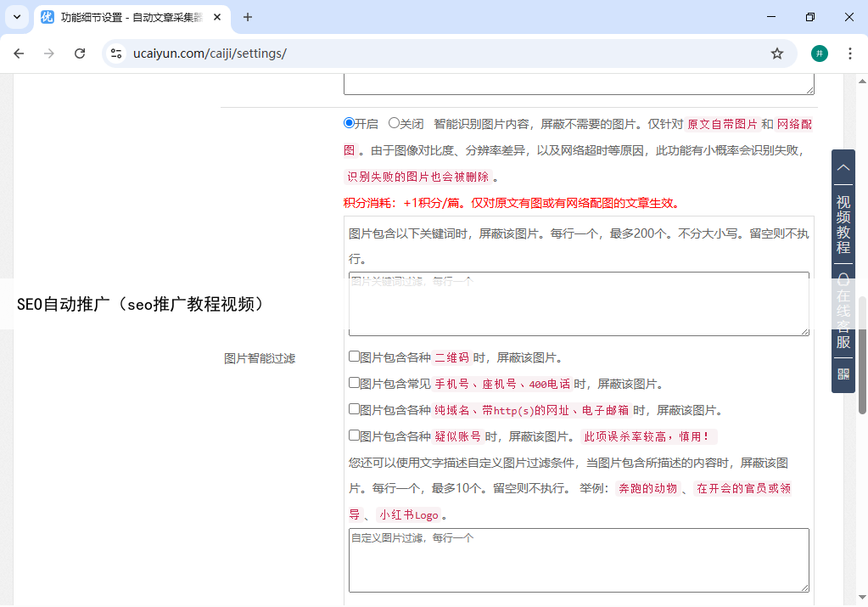Click the QR code icon in right sidebar

(843, 374)
